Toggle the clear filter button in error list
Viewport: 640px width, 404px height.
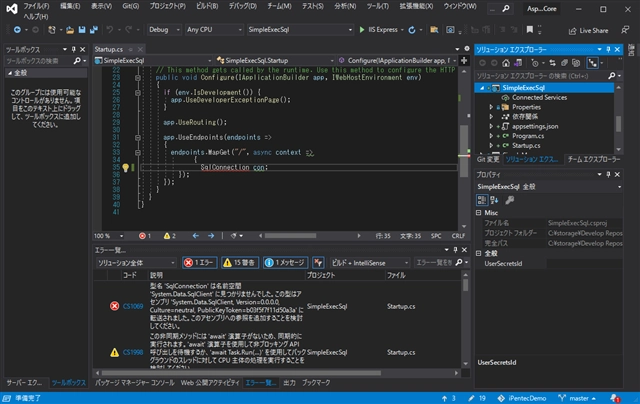coord(318,263)
